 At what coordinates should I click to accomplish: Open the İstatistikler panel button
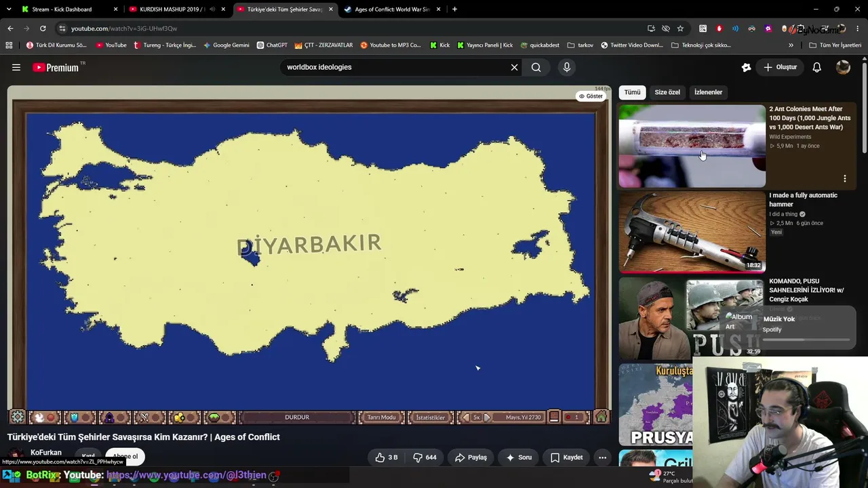click(x=431, y=418)
